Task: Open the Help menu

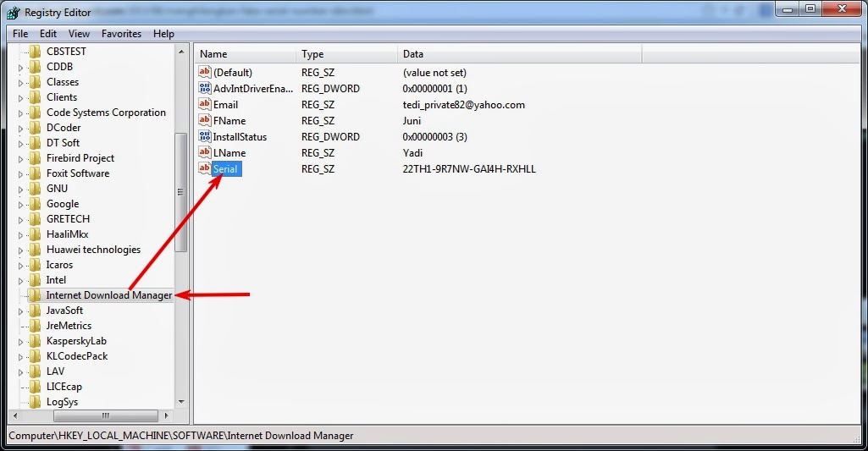Action: point(163,34)
